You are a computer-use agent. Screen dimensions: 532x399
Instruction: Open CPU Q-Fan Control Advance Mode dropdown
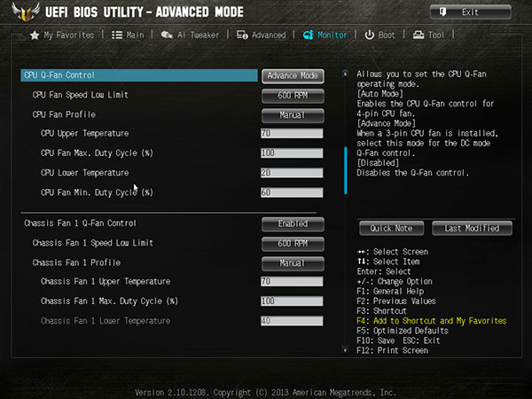[x=293, y=75]
